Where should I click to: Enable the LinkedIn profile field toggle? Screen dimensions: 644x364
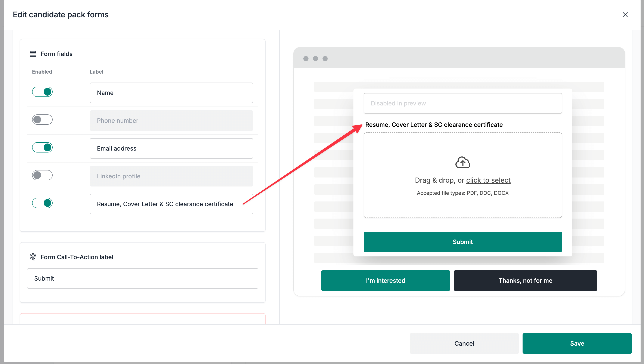(42, 175)
